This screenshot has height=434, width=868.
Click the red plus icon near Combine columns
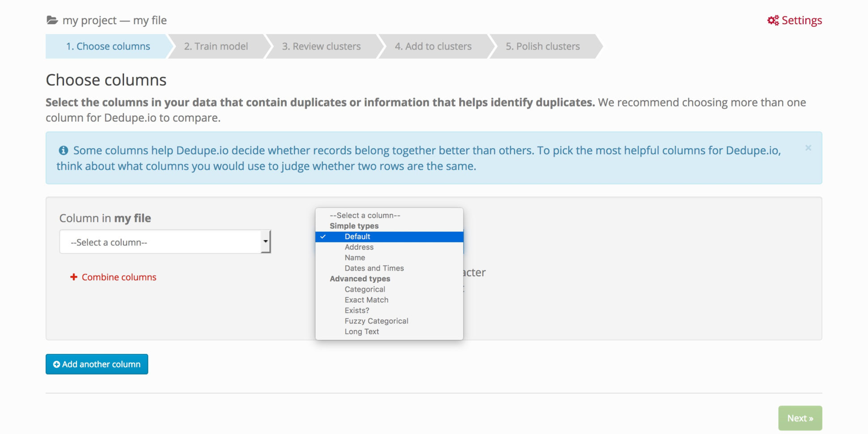coord(73,277)
